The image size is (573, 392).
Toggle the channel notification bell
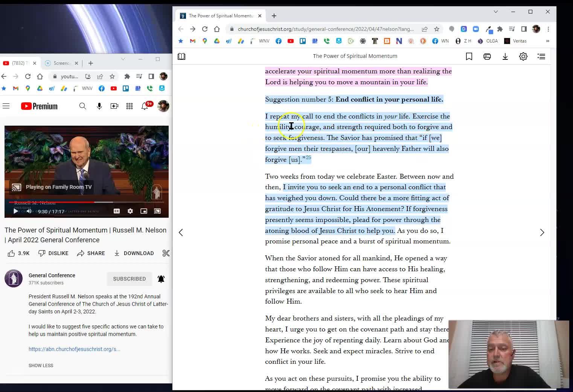[161, 279]
